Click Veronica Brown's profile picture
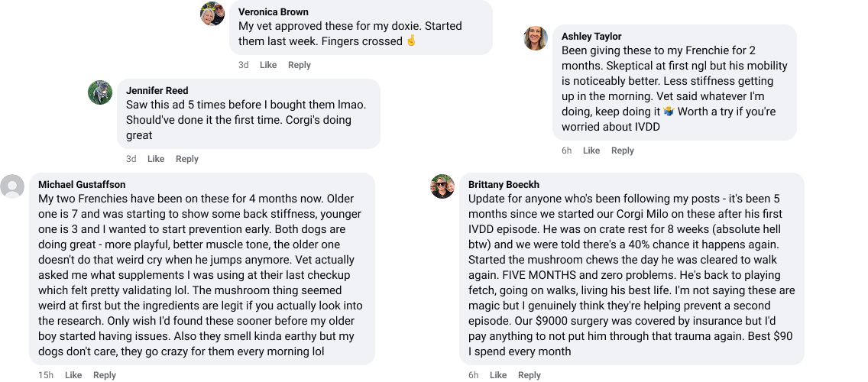The width and height of the screenshot is (868, 382). (x=212, y=14)
